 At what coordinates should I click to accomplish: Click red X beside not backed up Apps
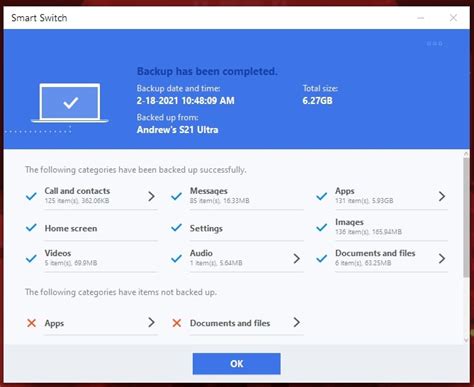tap(31, 323)
